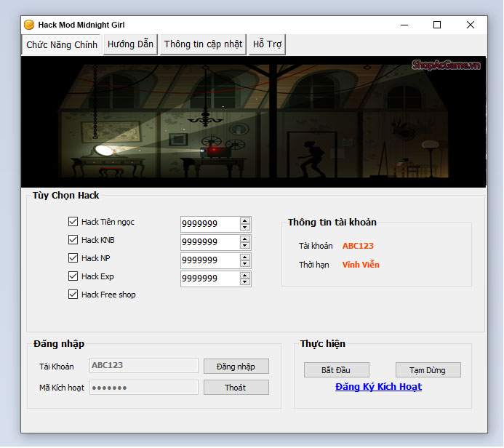Viewport: 504px width, 448px height.
Task: Click the Hack Exp number field
Action: tap(210, 279)
